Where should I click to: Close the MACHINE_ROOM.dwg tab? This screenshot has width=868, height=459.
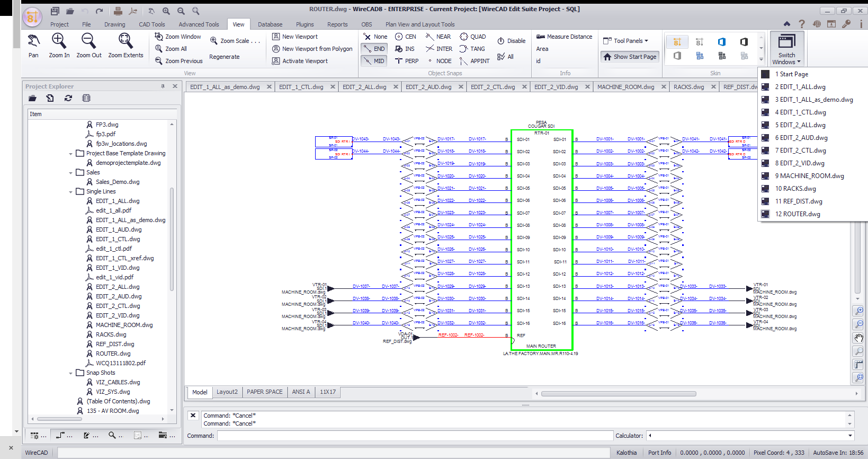coord(664,87)
